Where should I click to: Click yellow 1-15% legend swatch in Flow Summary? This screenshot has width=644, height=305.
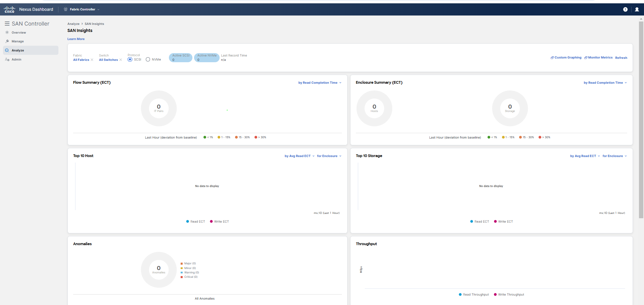(219, 137)
